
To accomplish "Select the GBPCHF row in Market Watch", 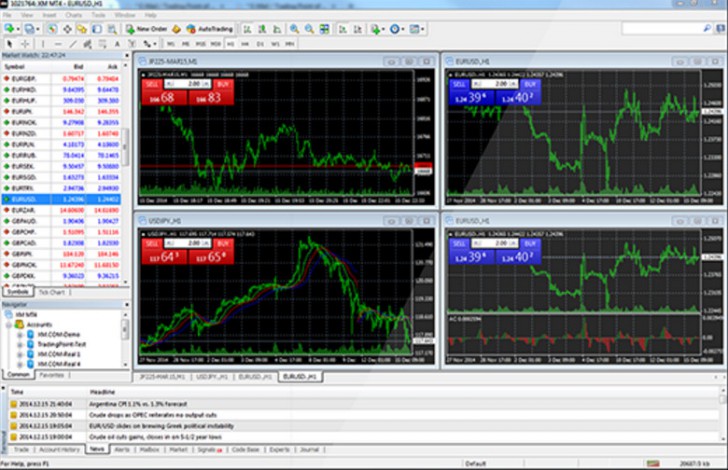I will pos(61,232).
